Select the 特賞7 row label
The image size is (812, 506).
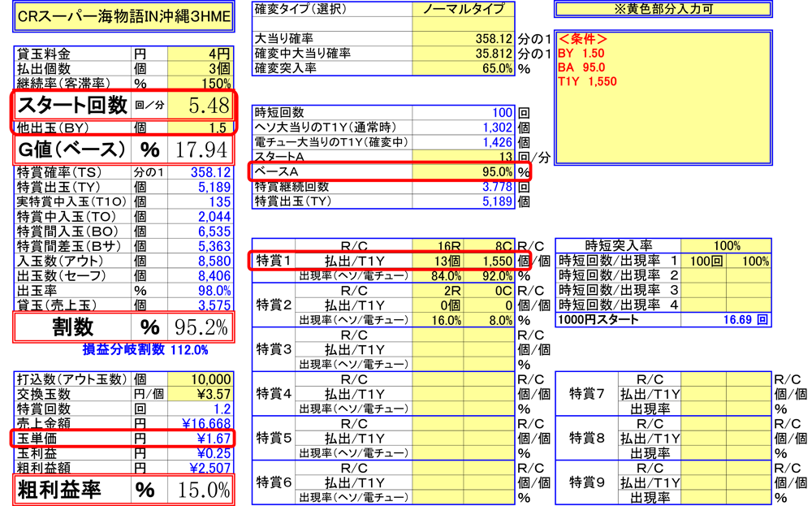point(587,394)
